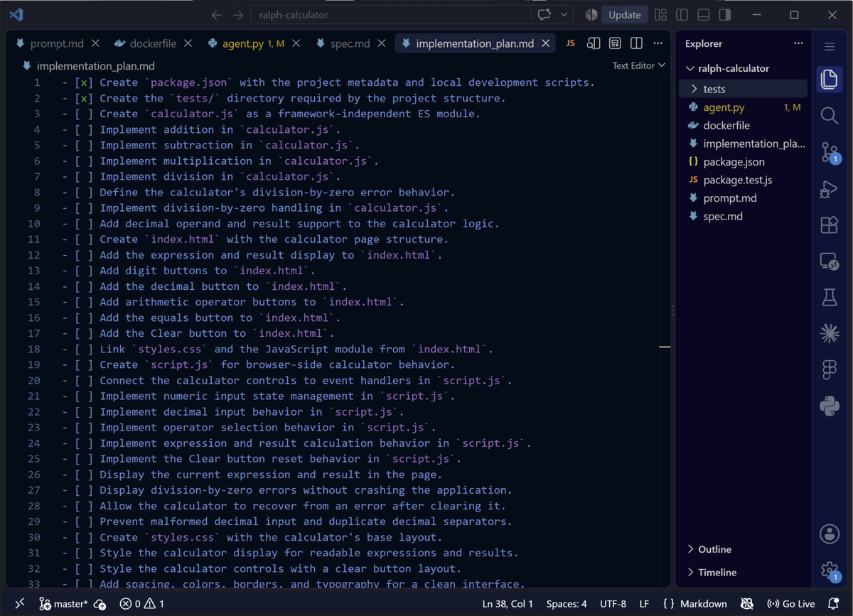
Task: Switch to the spec.md tab
Action: click(350, 44)
